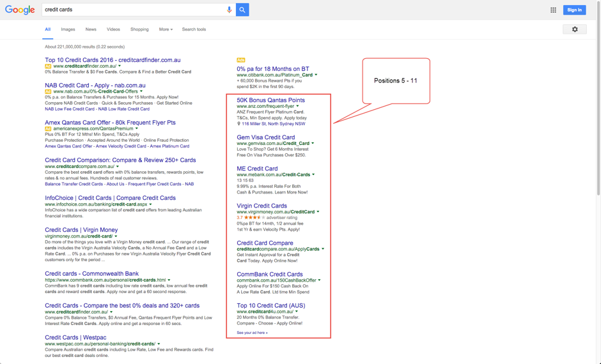The image size is (601, 364).
Task: Open CommBank Credit Cards ad
Action: click(270, 274)
